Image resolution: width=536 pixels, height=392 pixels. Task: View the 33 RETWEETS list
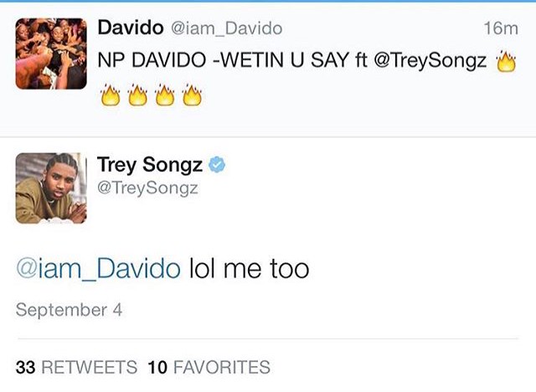point(76,367)
